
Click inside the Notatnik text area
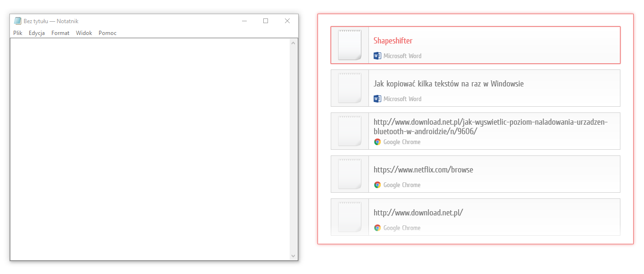[150, 149]
